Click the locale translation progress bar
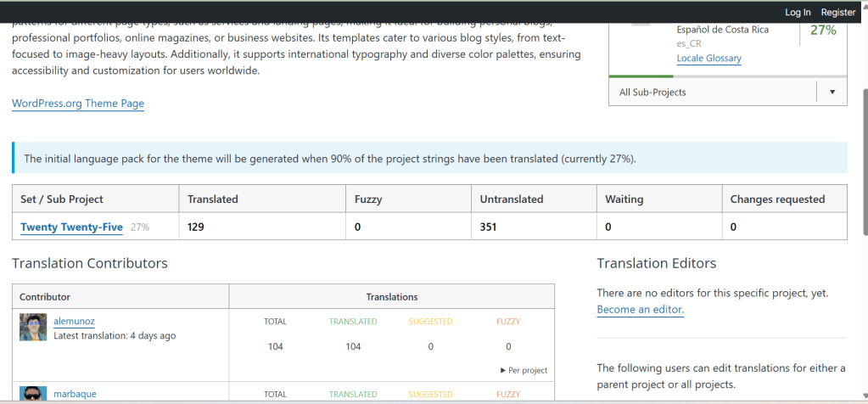Screen dimensions: 868x404 point(728,76)
